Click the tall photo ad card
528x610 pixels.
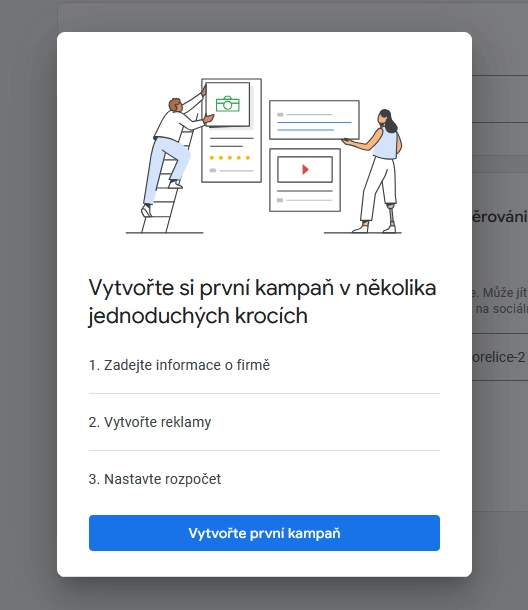click(232, 130)
